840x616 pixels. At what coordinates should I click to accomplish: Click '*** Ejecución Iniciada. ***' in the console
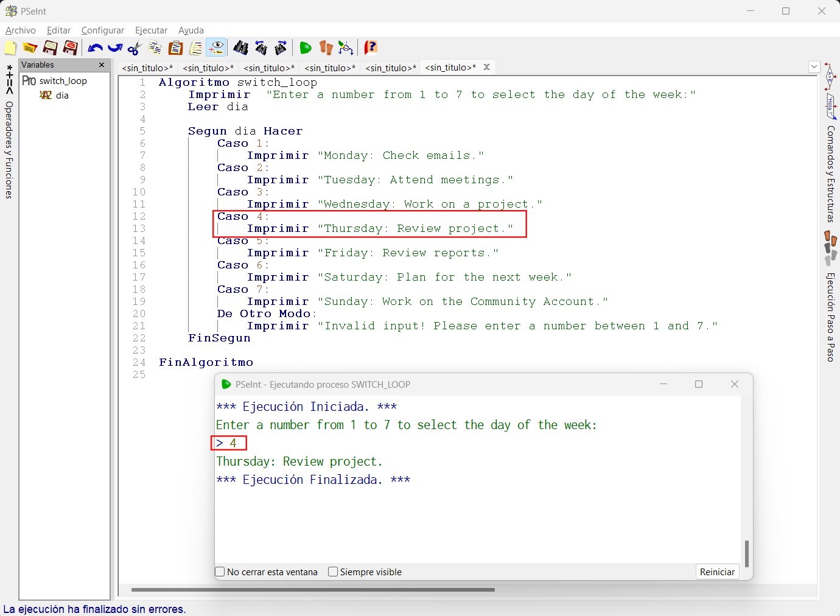point(306,407)
